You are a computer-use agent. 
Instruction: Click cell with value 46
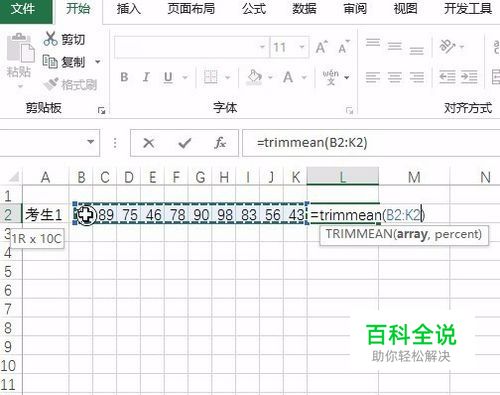[153, 215]
